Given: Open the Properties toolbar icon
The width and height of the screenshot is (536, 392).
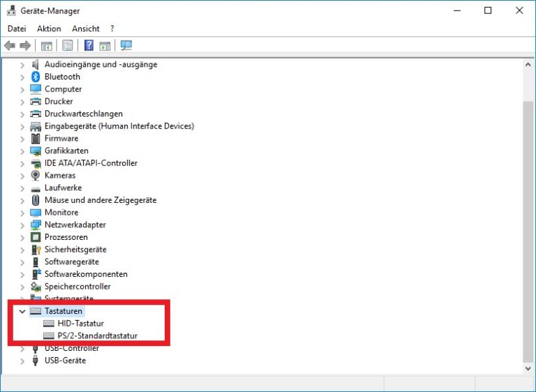Looking at the screenshot, I should [67, 45].
